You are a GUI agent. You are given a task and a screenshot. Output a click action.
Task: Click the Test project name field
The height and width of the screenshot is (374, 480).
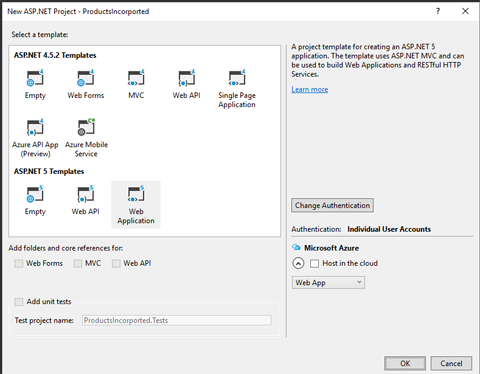(x=177, y=320)
